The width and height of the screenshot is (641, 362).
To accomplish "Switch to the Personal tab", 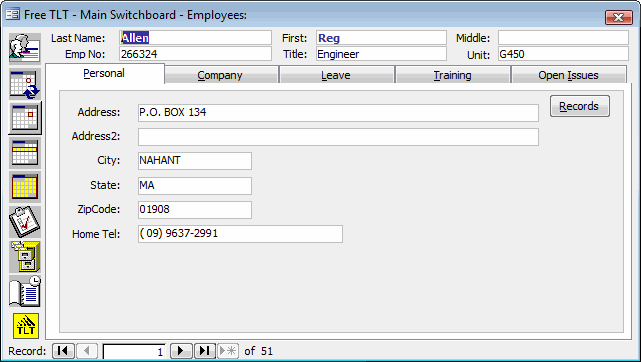I will (105, 74).
